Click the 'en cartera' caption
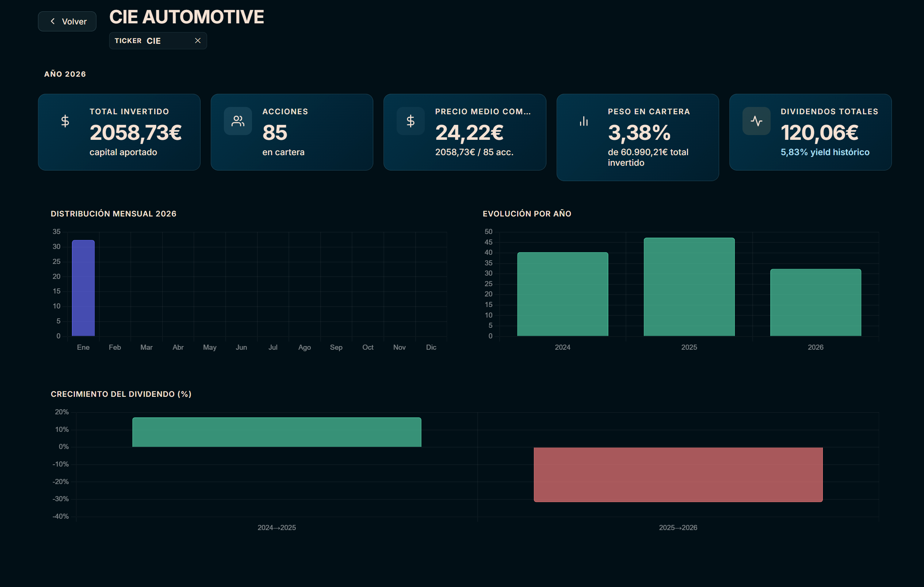Screen dimensions: 924x587 tap(283, 152)
